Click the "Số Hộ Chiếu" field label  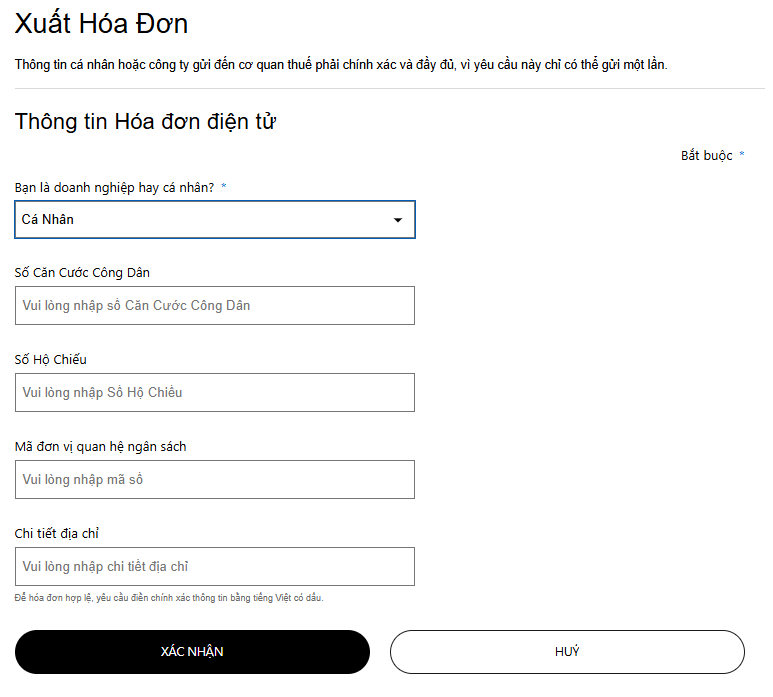(58, 359)
